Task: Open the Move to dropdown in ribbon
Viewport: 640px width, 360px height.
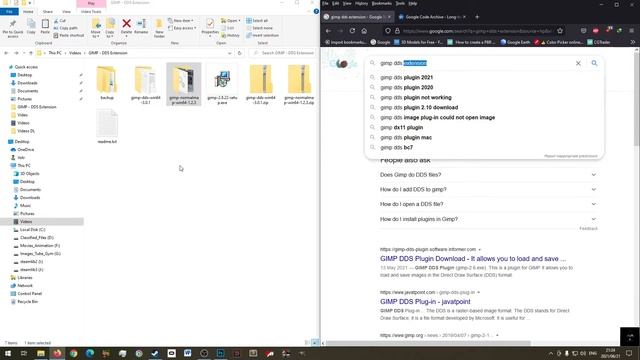Action: tap(96, 34)
